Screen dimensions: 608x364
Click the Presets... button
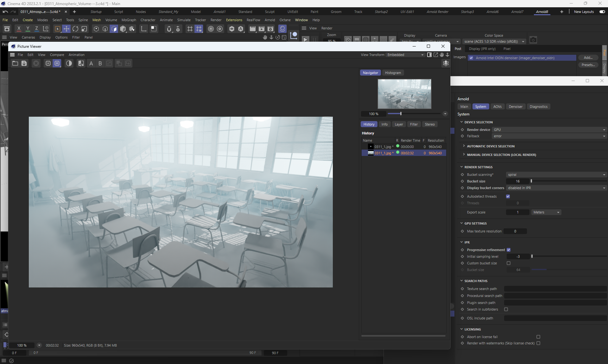588,65
